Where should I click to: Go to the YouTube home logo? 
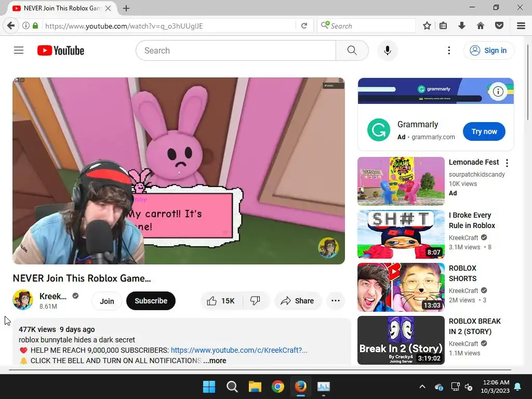60,50
